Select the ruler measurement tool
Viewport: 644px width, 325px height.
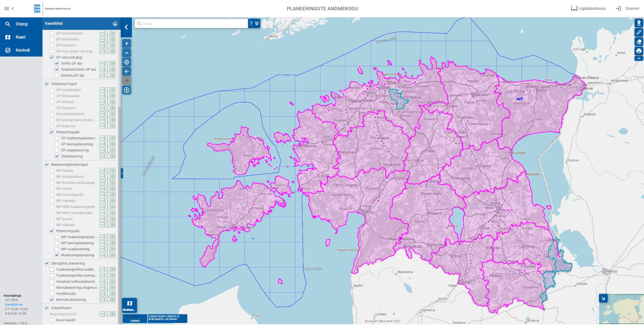coord(639,32)
